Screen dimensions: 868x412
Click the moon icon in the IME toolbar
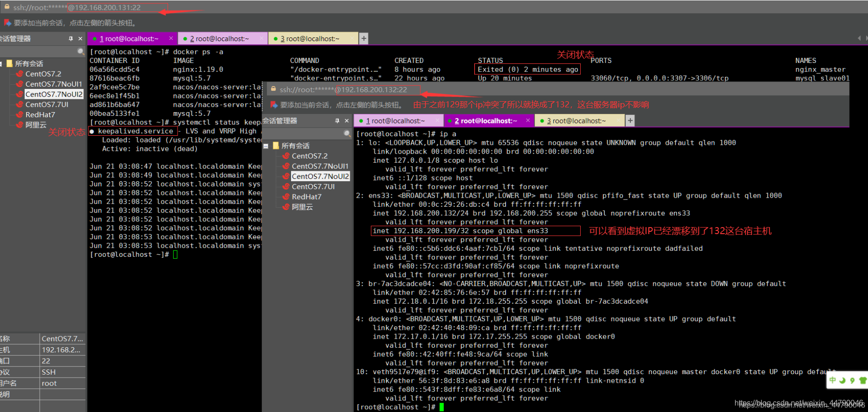coord(842,380)
